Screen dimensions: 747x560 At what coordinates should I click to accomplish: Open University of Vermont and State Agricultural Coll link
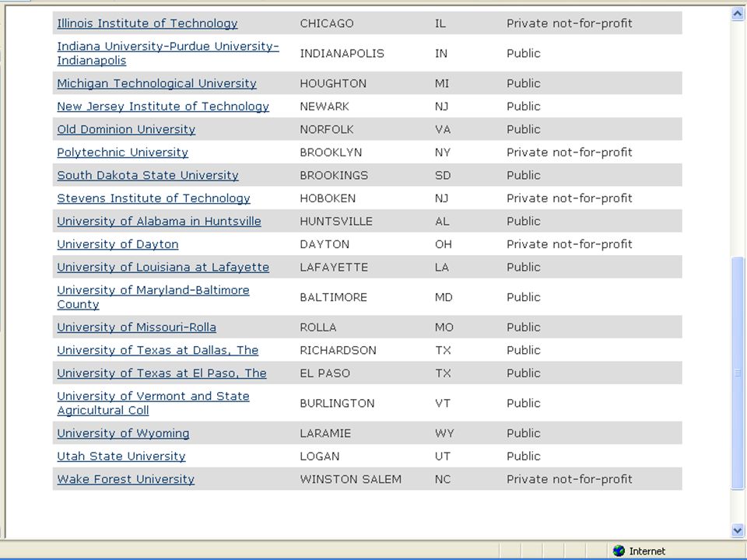(x=153, y=403)
